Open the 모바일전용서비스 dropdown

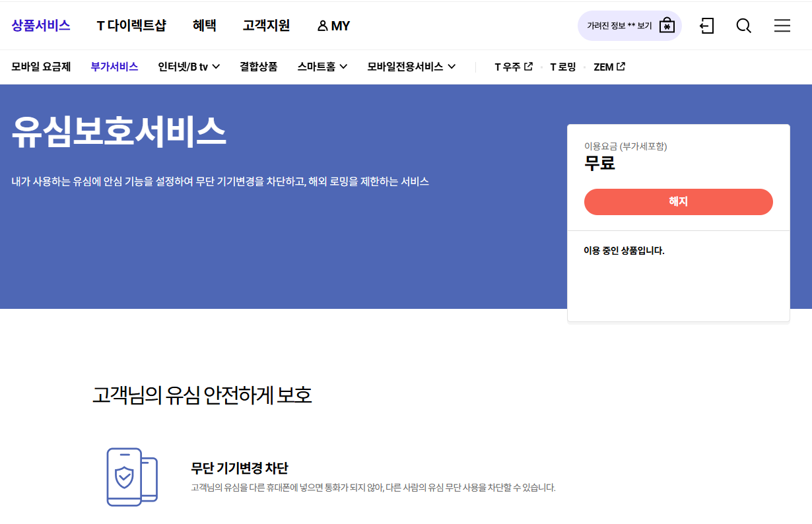tap(411, 67)
